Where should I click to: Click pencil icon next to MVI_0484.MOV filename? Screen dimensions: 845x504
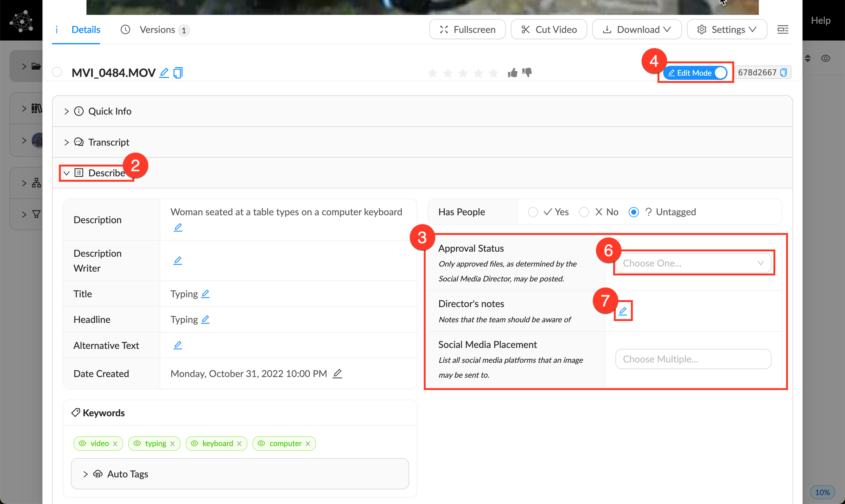(164, 73)
